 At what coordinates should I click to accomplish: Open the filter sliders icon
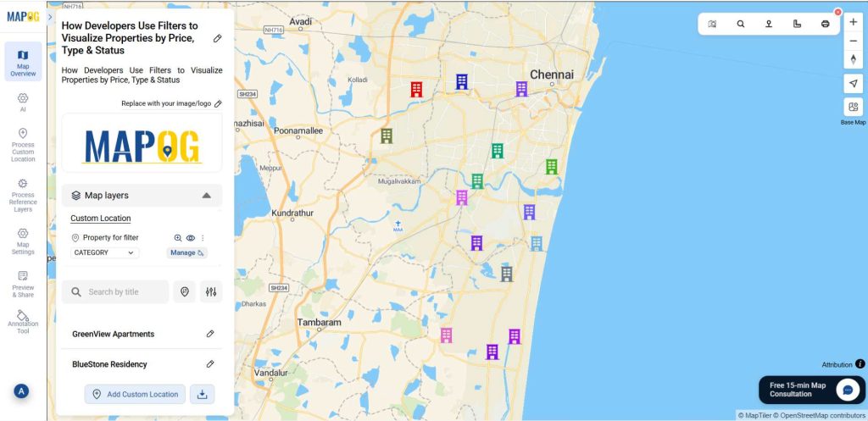pos(211,291)
